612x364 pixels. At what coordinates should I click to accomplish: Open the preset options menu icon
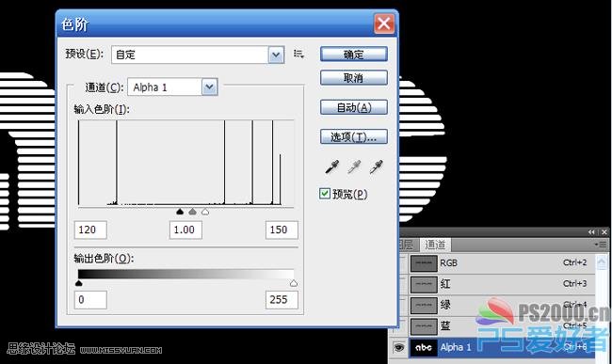coord(298,54)
